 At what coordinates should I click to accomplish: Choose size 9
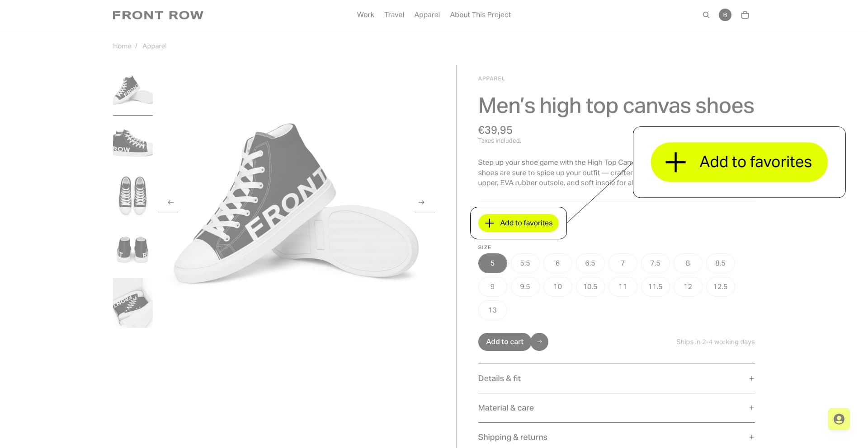pos(492,287)
